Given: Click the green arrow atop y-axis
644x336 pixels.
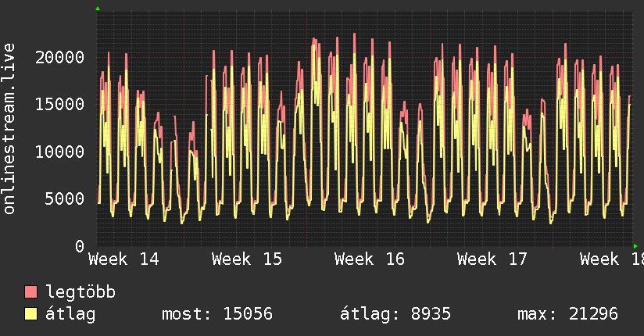Looking at the screenshot, I should 98,9.
